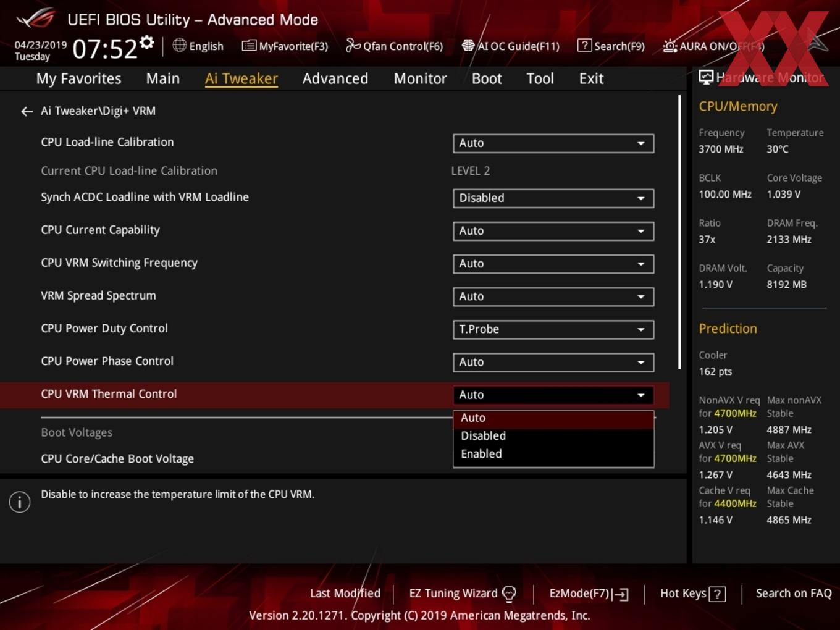Click the 4887 MHz Max nonAVX value

tap(789, 430)
